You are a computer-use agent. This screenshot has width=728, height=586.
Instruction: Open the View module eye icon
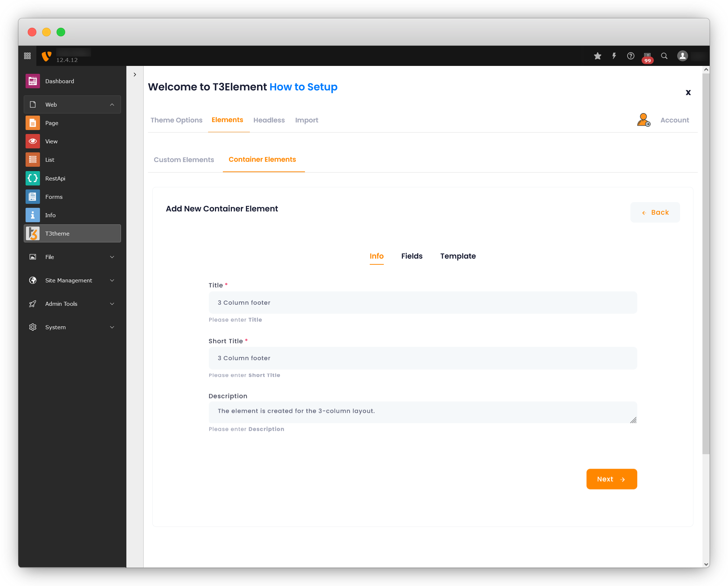33,141
